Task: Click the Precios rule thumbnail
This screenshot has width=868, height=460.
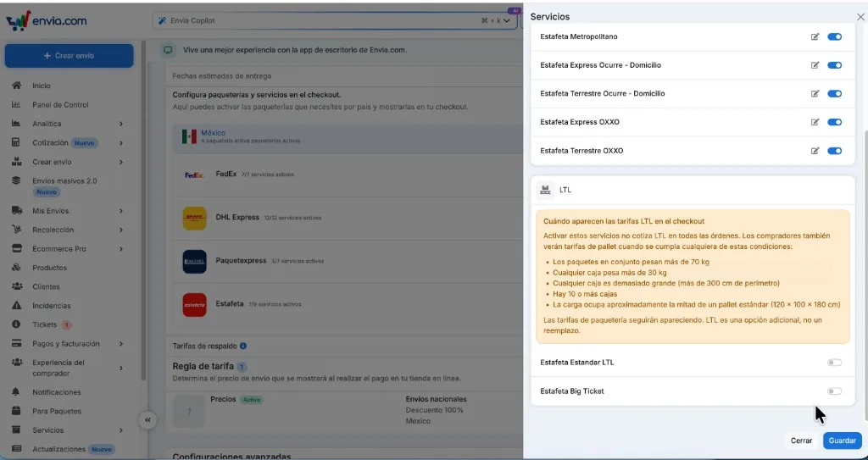Action: point(189,411)
